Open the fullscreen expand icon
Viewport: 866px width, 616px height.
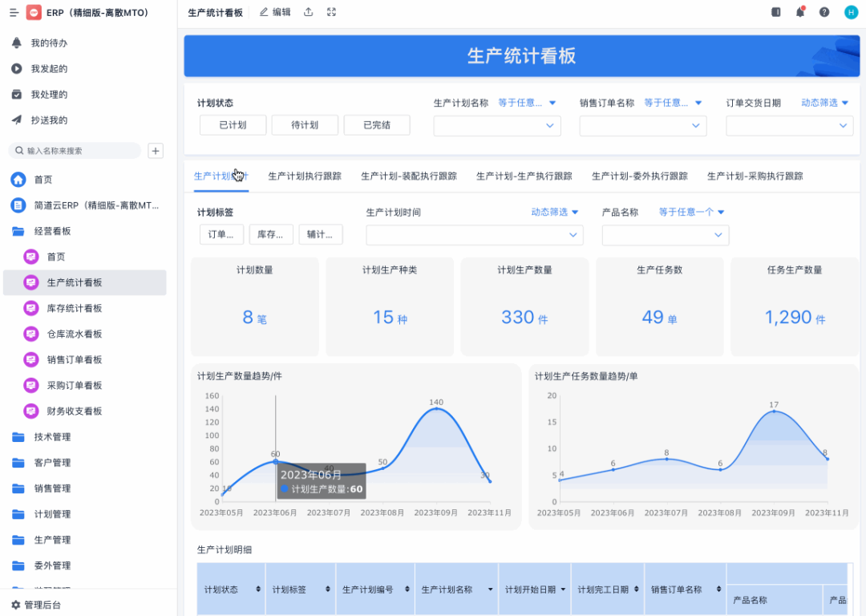[x=331, y=11]
